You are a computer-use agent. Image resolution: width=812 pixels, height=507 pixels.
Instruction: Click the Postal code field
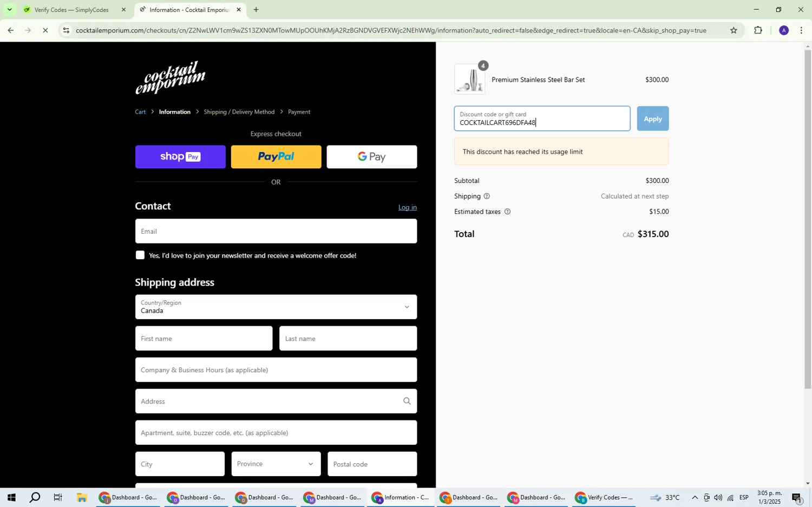[x=372, y=464]
